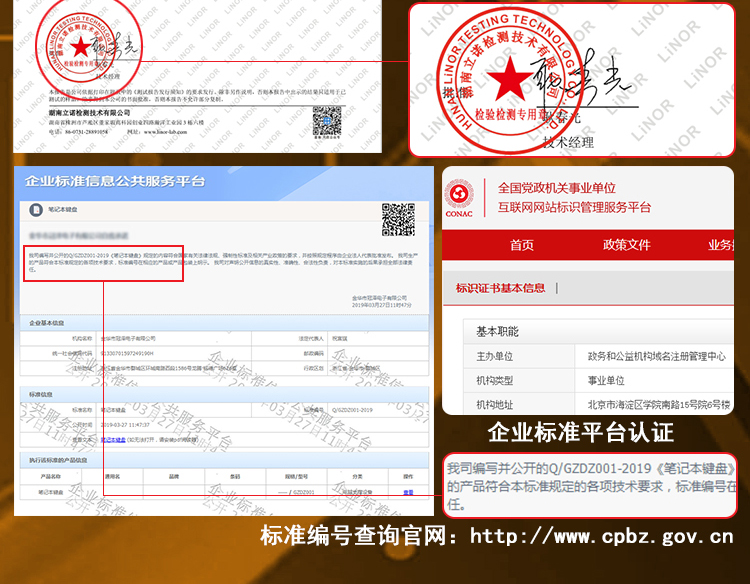Click the 分类 column header

357,476
